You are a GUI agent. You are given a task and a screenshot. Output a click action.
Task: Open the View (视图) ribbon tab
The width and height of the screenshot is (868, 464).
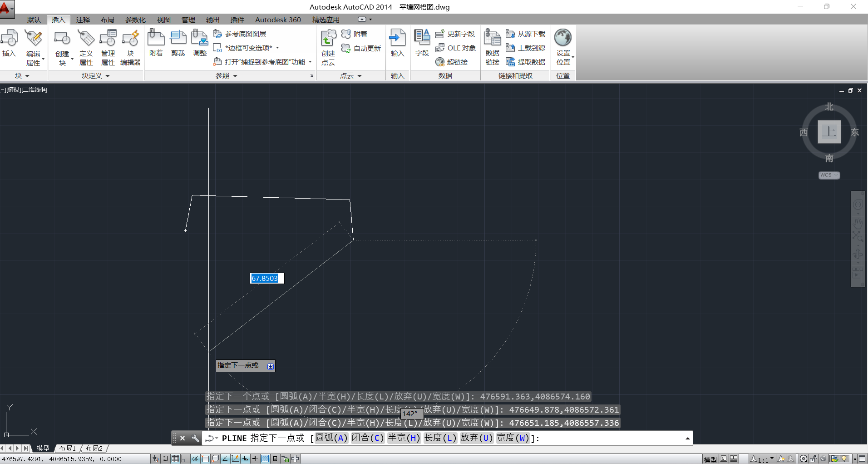[164, 20]
